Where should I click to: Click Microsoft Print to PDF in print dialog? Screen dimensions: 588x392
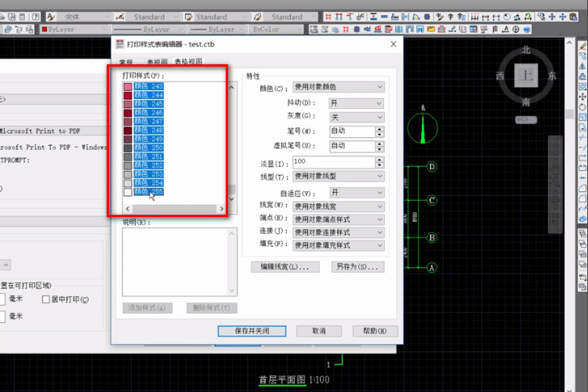point(40,131)
